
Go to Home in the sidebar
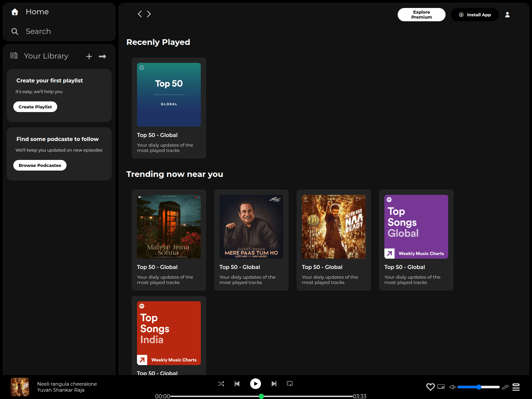(37, 12)
